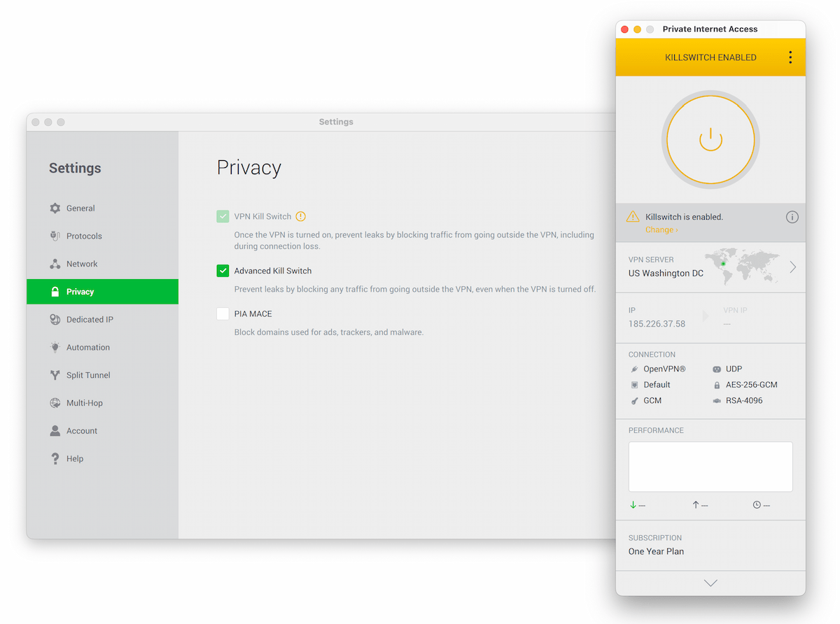
Task: Open the Multi-Hop settings tab
Action: click(x=102, y=403)
